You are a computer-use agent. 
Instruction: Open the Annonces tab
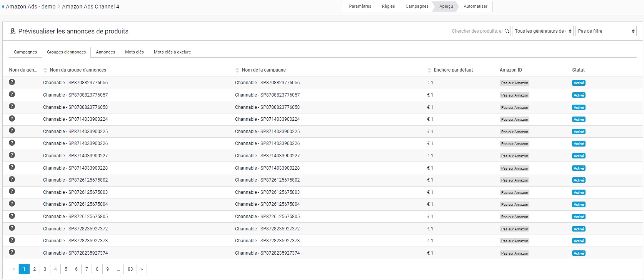105,52
